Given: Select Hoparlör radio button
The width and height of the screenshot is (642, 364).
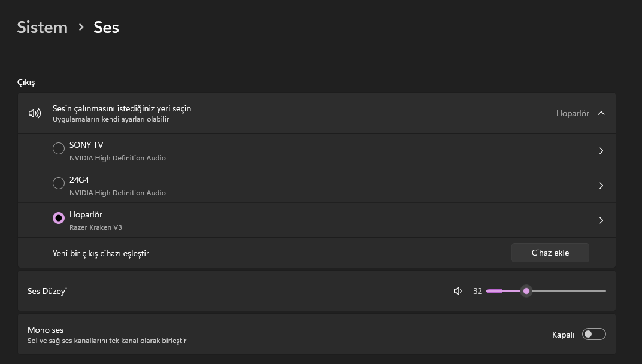Looking at the screenshot, I should (x=59, y=218).
